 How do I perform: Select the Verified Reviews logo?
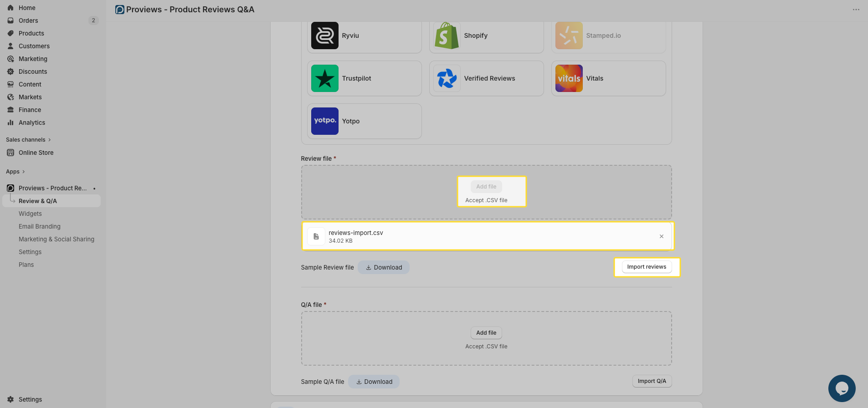pos(447,78)
